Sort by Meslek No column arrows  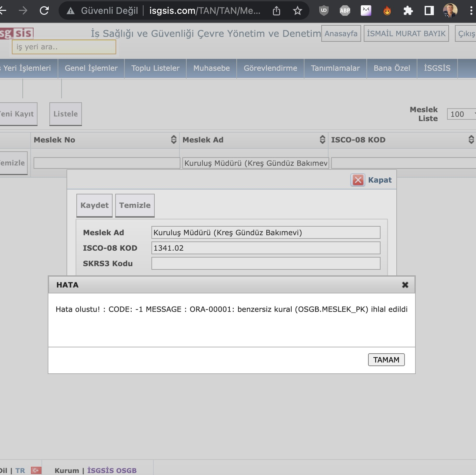[x=173, y=140]
